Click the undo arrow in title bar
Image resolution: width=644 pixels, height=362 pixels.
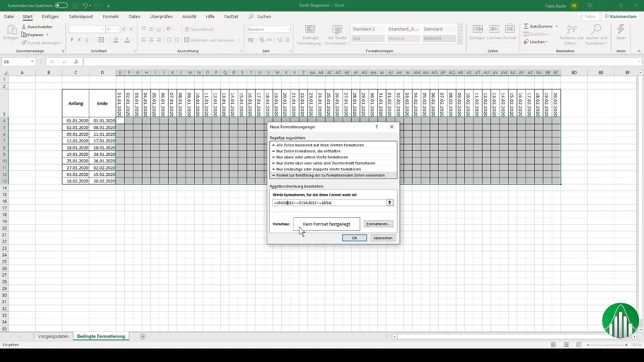pyautogui.click(x=86, y=6)
